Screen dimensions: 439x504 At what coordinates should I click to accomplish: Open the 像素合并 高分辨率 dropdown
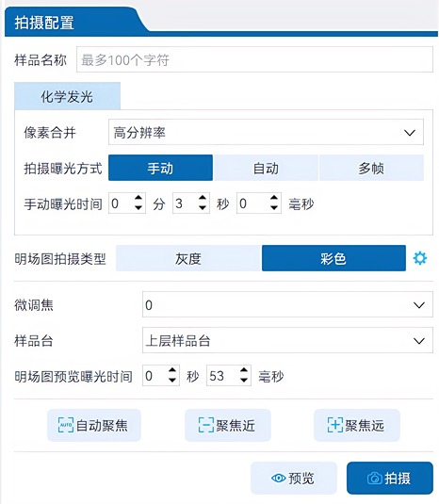click(x=266, y=132)
